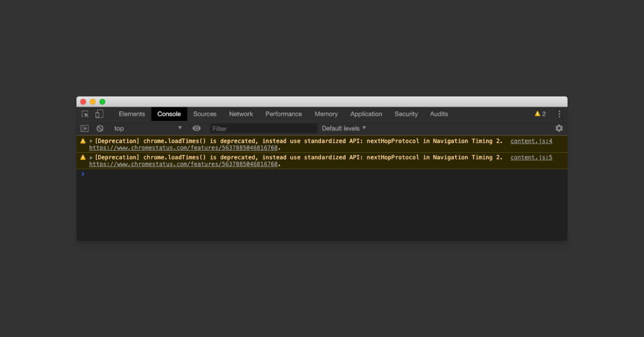The height and width of the screenshot is (337, 644).
Task: Open the customize DevTools kebab menu
Action: [559, 114]
